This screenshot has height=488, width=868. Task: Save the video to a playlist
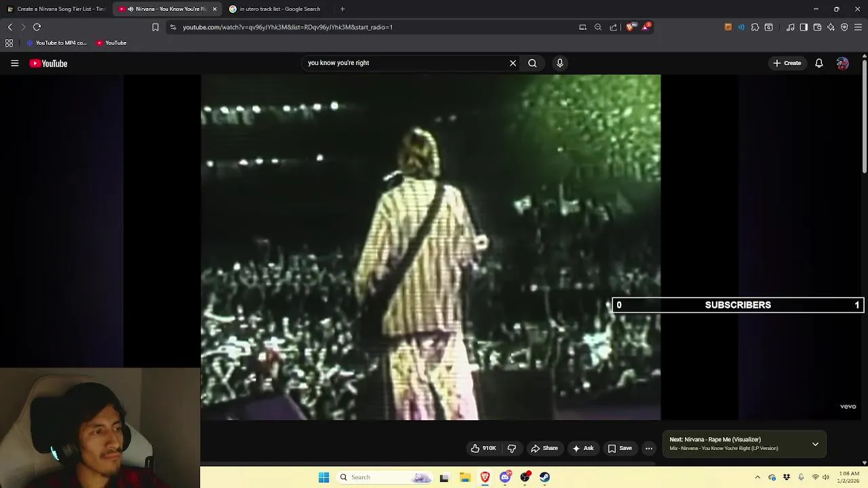pyautogui.click(x=620, y=448)
